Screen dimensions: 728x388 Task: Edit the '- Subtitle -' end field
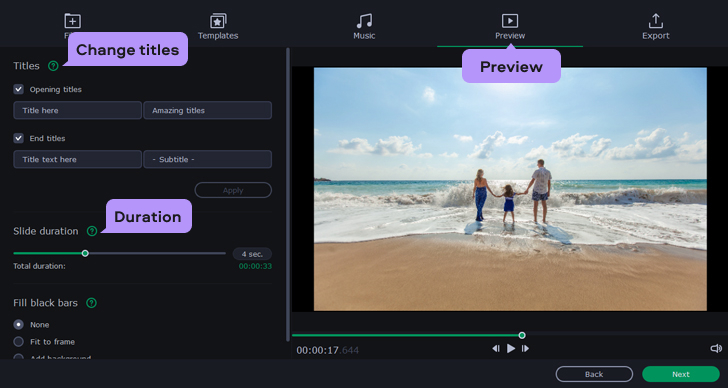(x=208, y=159)
